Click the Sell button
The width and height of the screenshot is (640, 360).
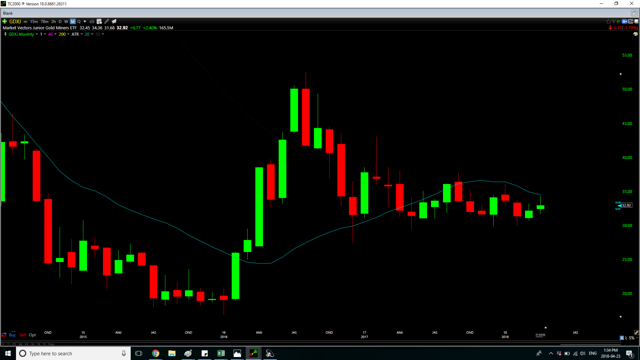[x=22, y=335]
